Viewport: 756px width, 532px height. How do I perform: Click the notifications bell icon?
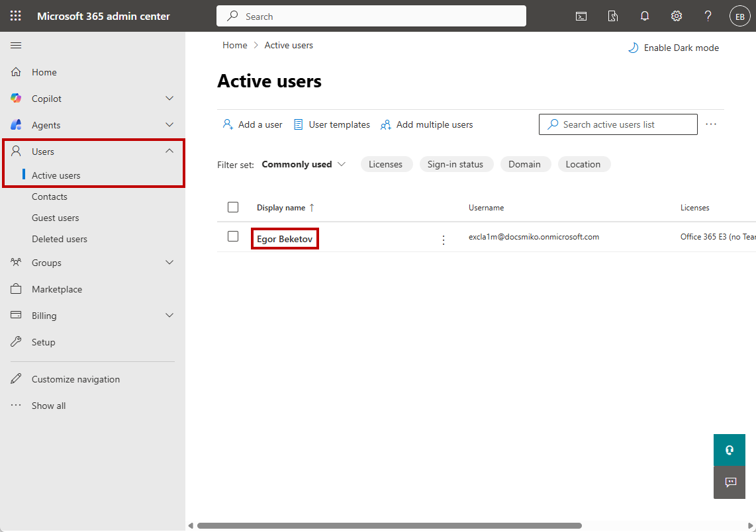(645, 17)
